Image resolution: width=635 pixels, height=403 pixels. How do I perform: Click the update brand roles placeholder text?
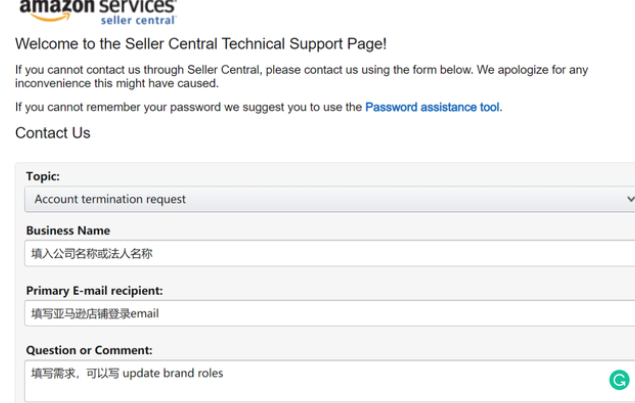point(173,373)
